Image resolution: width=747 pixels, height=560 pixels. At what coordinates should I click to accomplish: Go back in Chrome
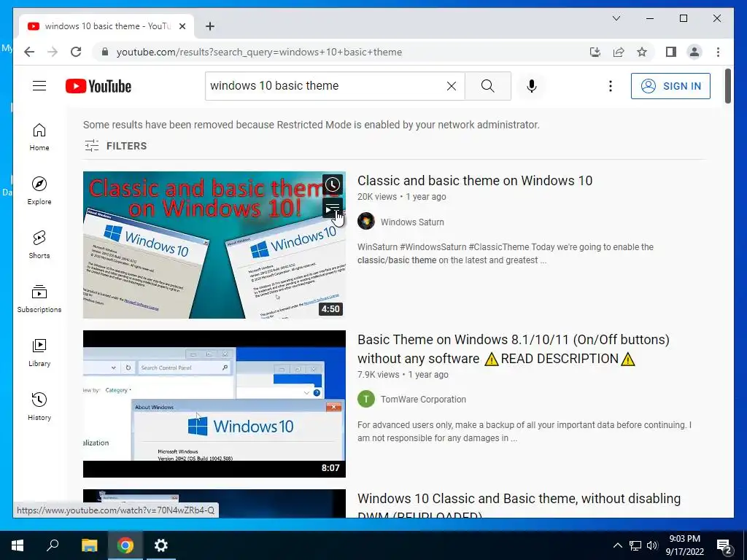[x=29, y=52]
